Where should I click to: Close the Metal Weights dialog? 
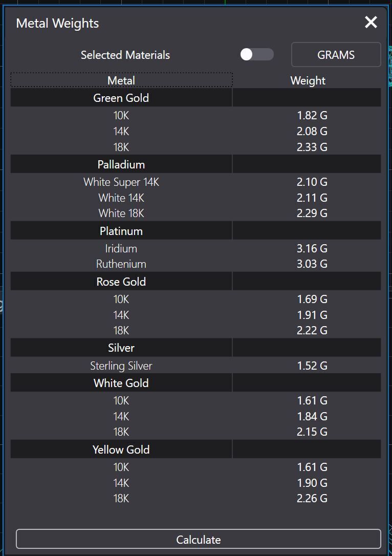point(371,22)
